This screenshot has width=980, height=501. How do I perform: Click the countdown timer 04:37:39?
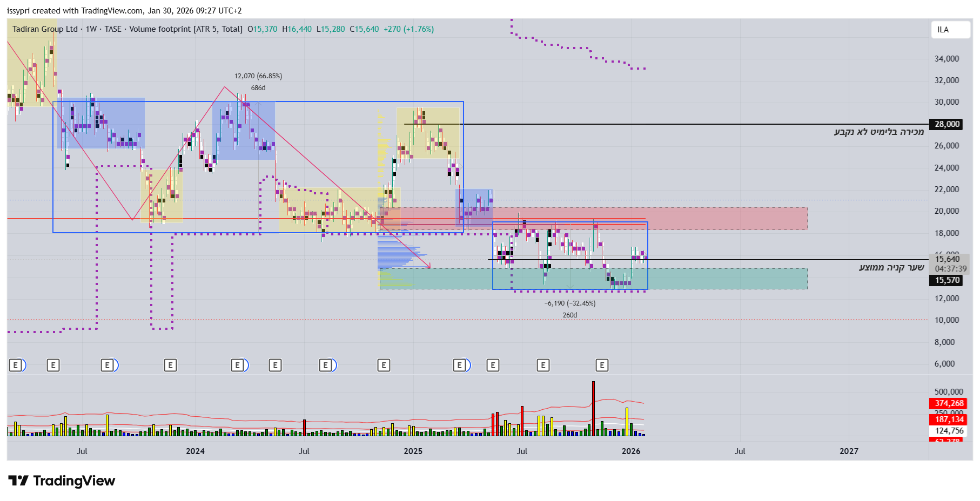pyautogui.click(x=951, y=269)
